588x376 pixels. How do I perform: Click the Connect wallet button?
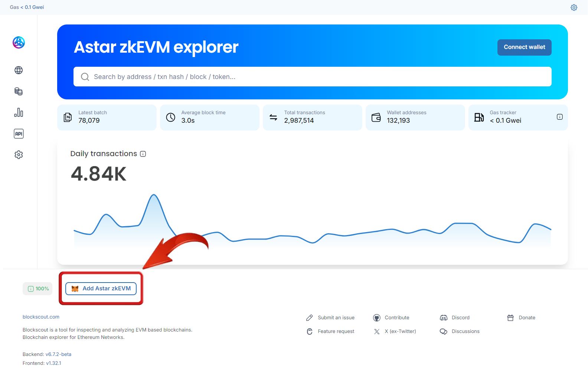[524, 47]
